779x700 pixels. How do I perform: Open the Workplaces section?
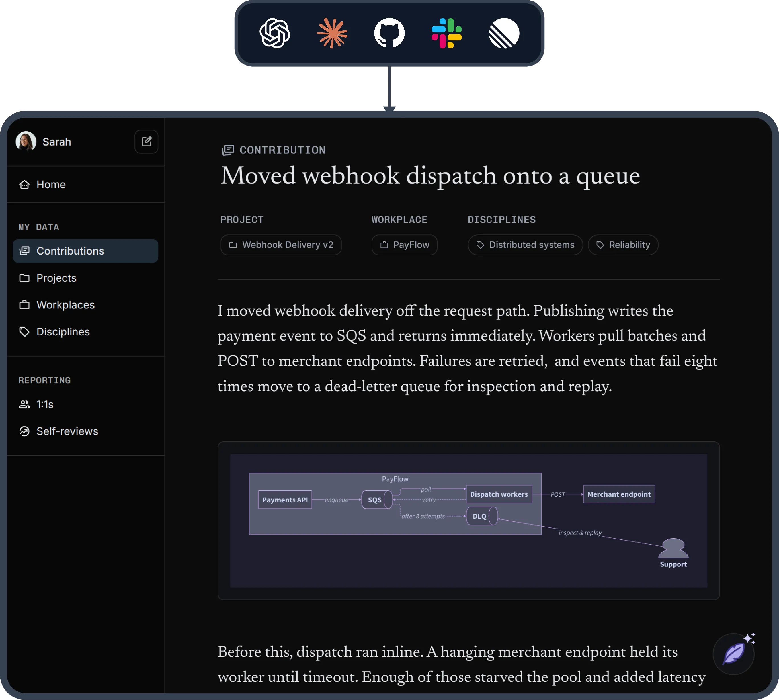(x=85, y=305)
